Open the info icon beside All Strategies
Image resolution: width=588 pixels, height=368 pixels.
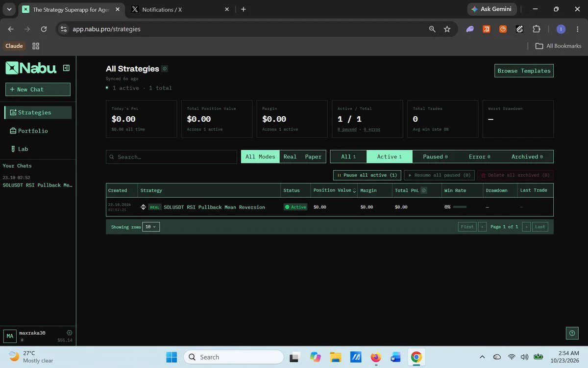165,69
